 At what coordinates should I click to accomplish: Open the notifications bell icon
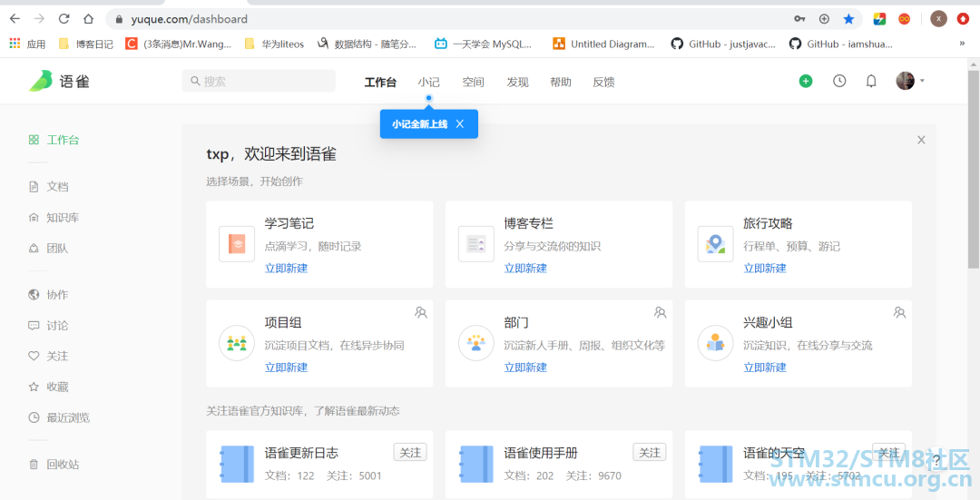(871, 82)
